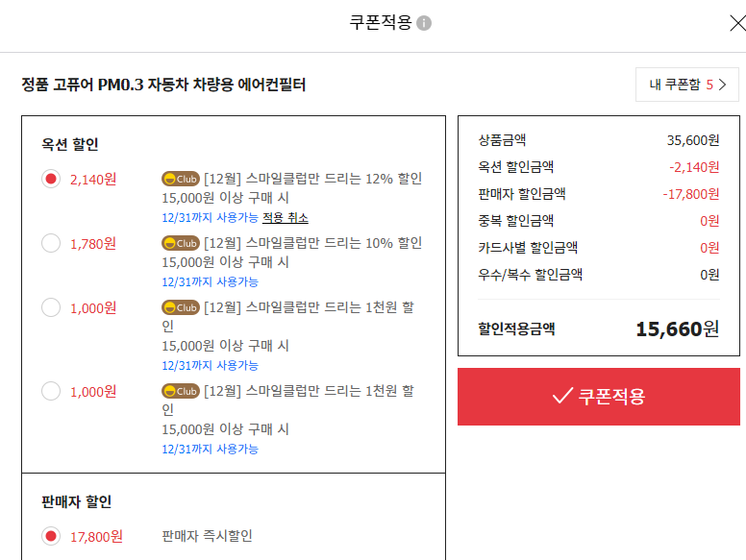Select the 2,140원 discount radio button
The width and height of the screenshot is (746, 560).
(x=51, y=179)
